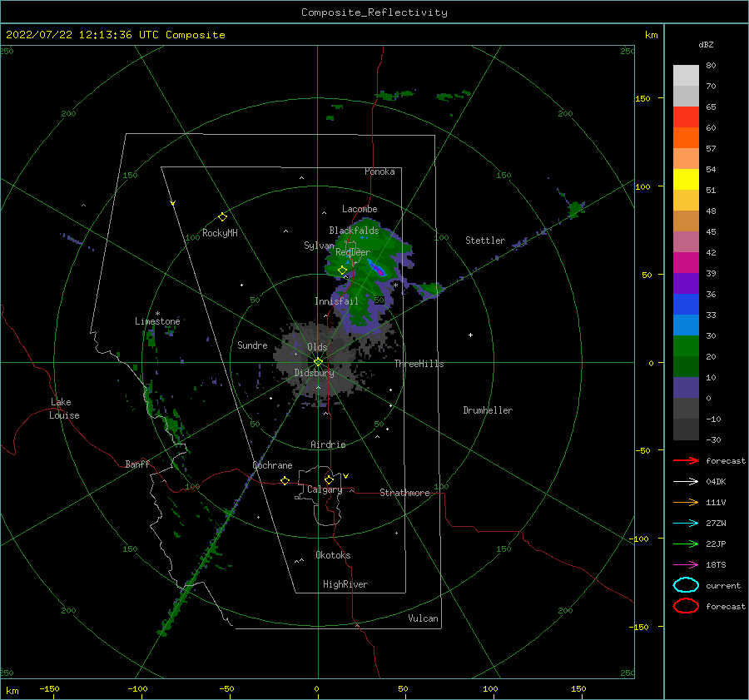The image size is (749, 700).
Task: Click the lightest gray 70-80 dBZ swatch
Action: (x=686, y=76)
